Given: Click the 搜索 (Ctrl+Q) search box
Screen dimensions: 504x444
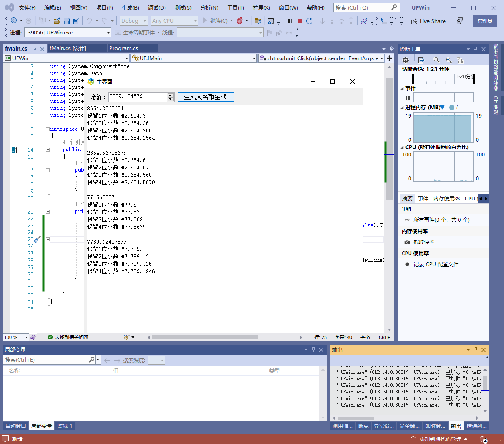Looking at the screenshot, I should coord(366,8).
